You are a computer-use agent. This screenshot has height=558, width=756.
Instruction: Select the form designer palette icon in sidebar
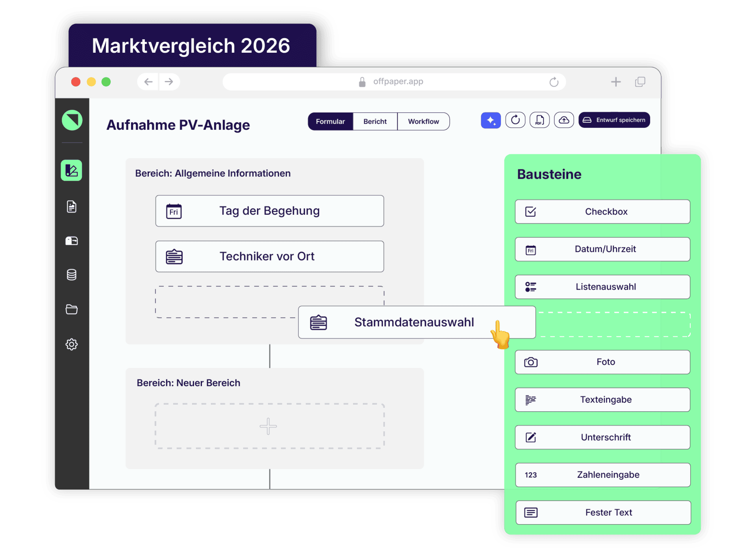(71, 170)
